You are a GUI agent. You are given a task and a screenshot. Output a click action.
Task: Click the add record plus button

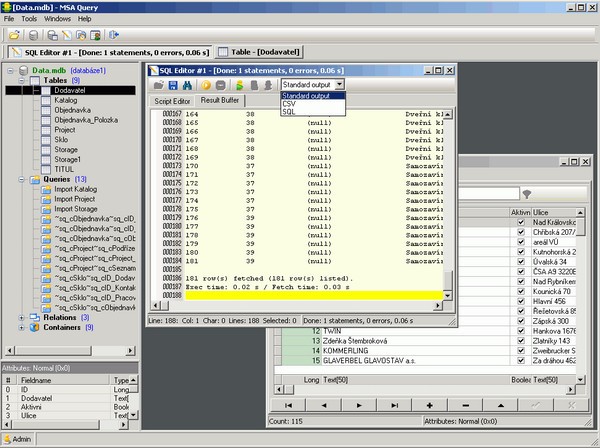pos(429,406)
